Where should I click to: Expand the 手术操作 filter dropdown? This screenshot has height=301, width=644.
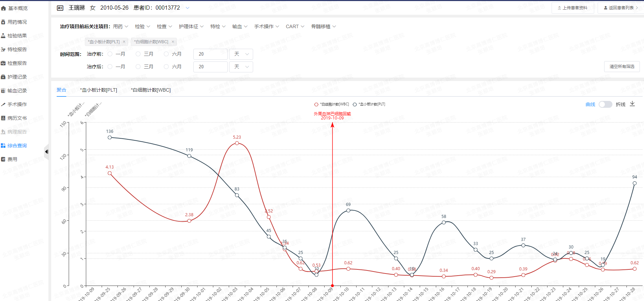pyautogui.click(x=267, y=26)
